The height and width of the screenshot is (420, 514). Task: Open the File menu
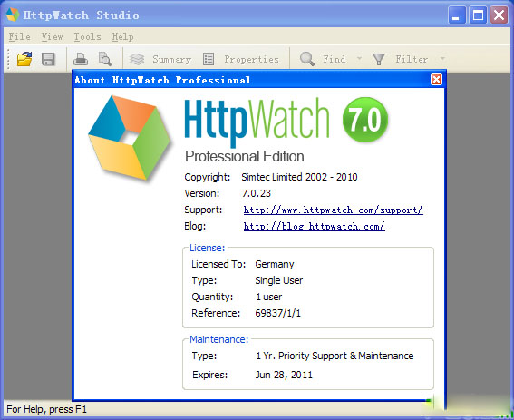(19, 37)
